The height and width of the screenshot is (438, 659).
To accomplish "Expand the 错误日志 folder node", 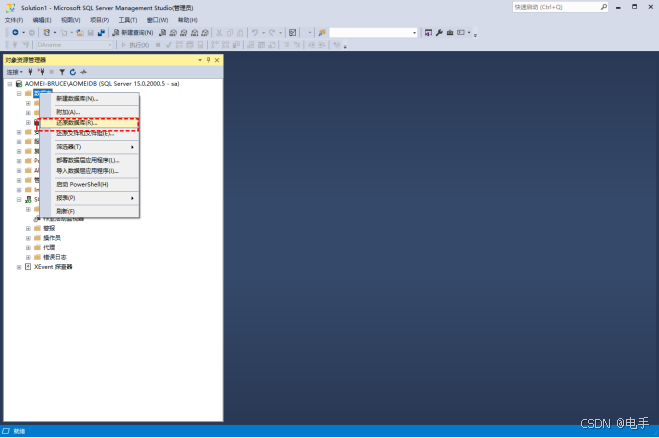I will pos(28,257).
